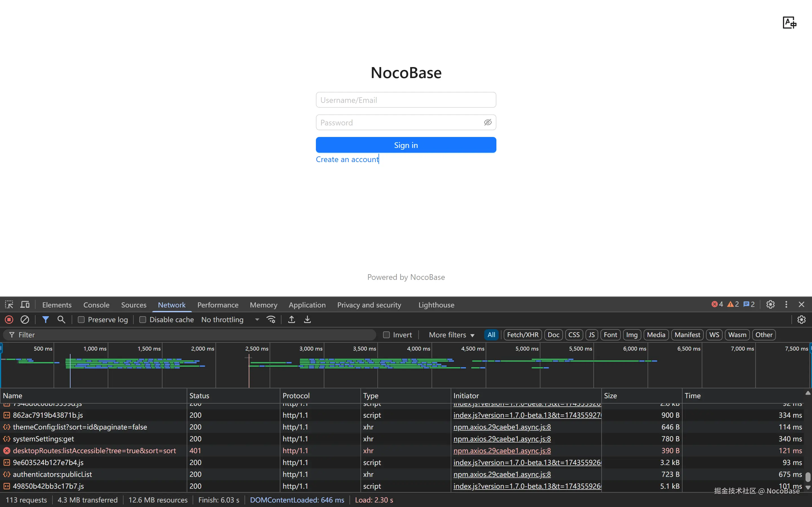Open network conditions wifi icon
This screenshot has height=507, width=812.
(x=271, y=320)
